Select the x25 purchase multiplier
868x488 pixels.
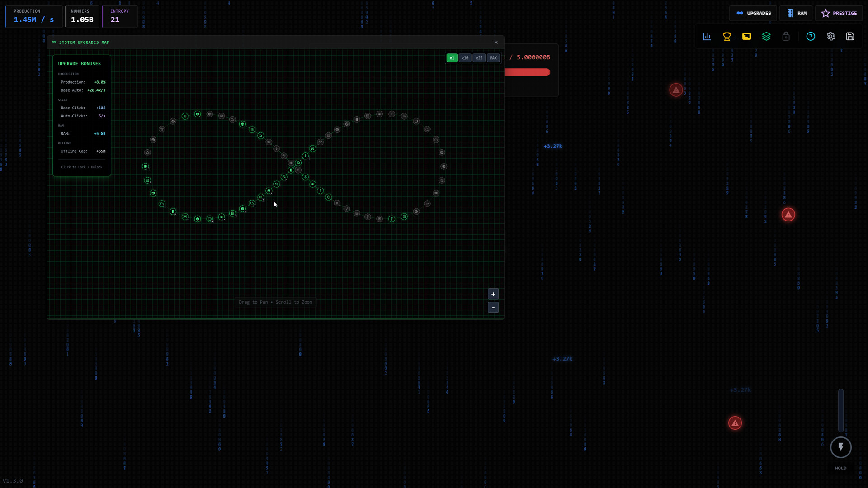tap(479, 58)
